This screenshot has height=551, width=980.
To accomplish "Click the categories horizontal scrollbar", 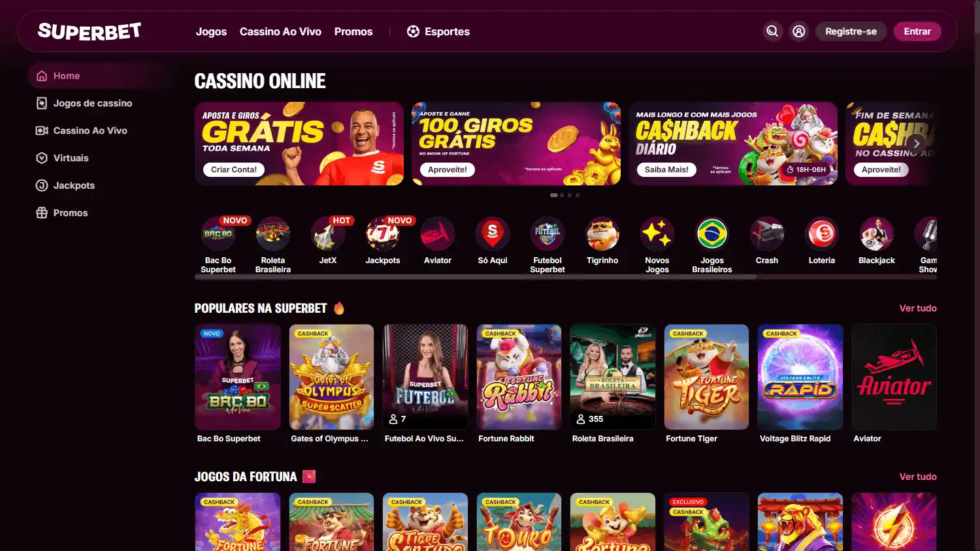I will tap(476, 277).
